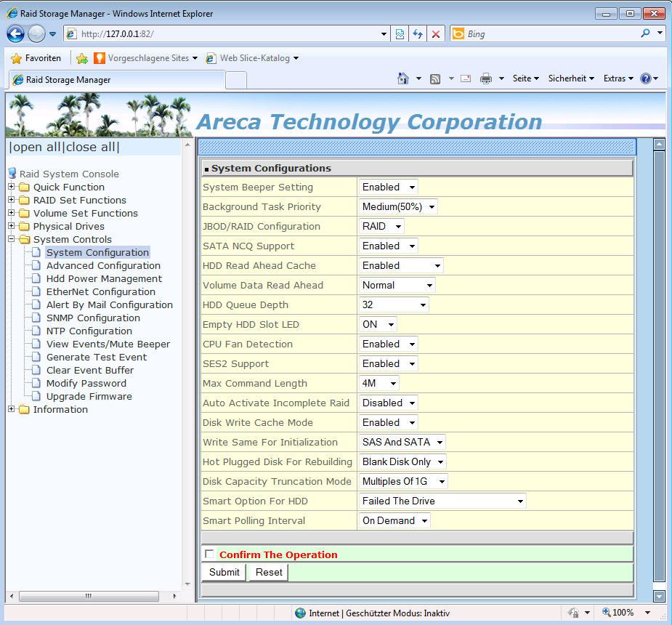Open the Extras menu
Image resolution: width=672 pixels, height=625 pixels.
coord(618,78)
